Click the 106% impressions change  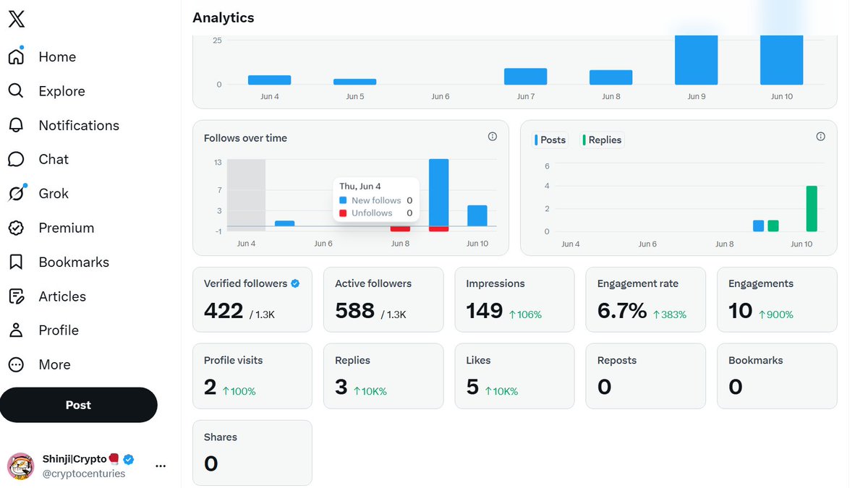(525, 314)
